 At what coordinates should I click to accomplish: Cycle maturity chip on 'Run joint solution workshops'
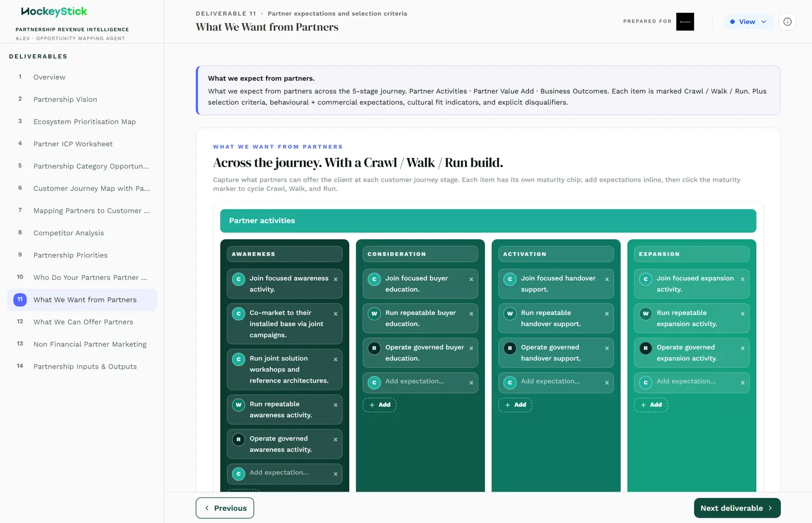point(238,359)
